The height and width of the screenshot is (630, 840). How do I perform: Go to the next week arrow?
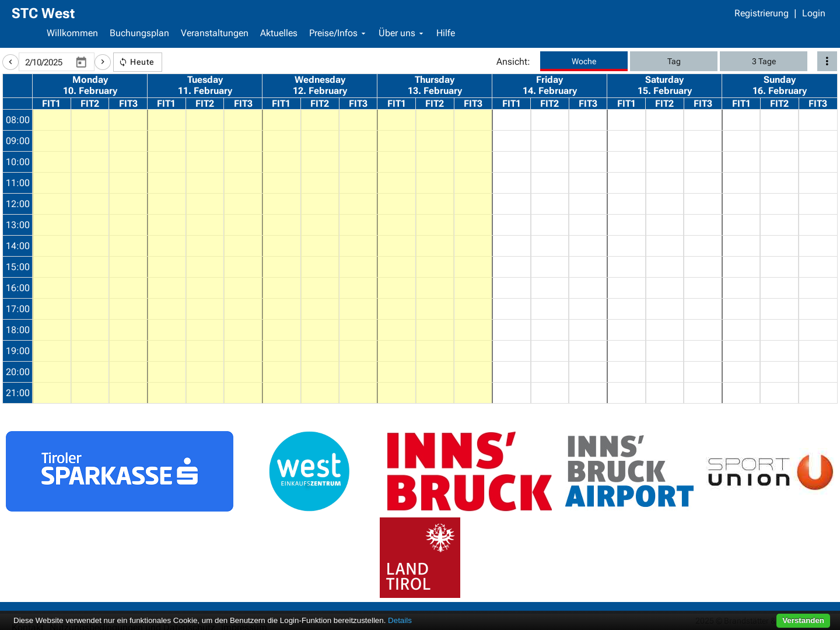[x=103, y=62]
